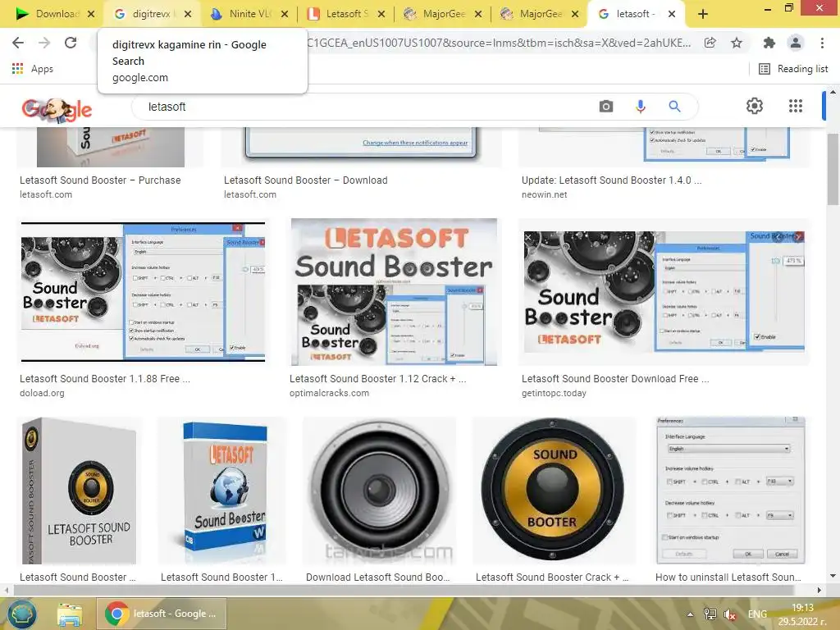The image size is (840, 630).
Task: Search by image using the camera icon
Action: click(606, 106)
